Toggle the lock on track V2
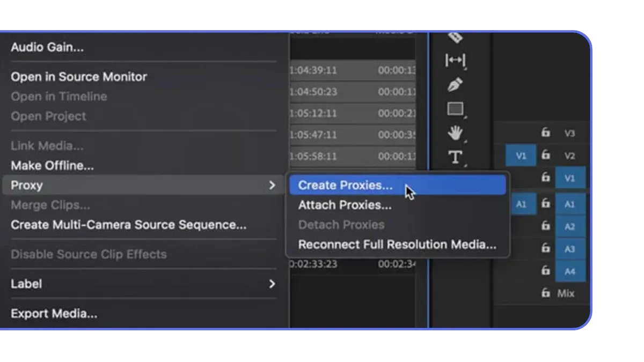644x362 pixels. pyautogui.click(x=546, y=155)
